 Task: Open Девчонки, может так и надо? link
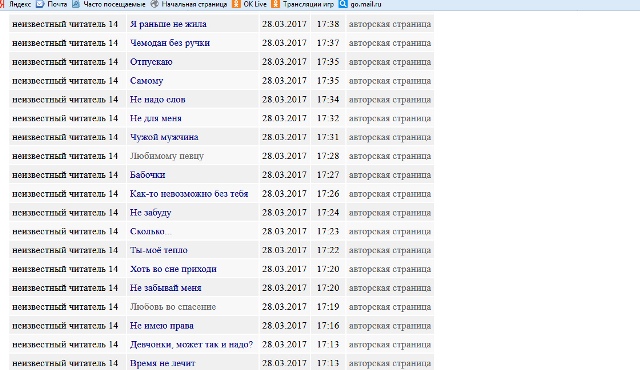(x=191, y=344)
